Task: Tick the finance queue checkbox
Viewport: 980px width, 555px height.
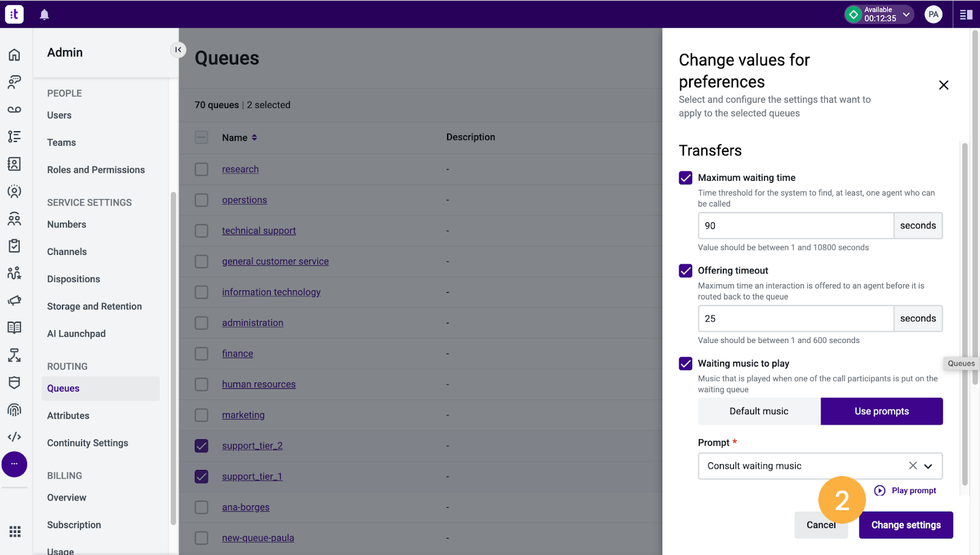Action: click(x=202, y=353)
